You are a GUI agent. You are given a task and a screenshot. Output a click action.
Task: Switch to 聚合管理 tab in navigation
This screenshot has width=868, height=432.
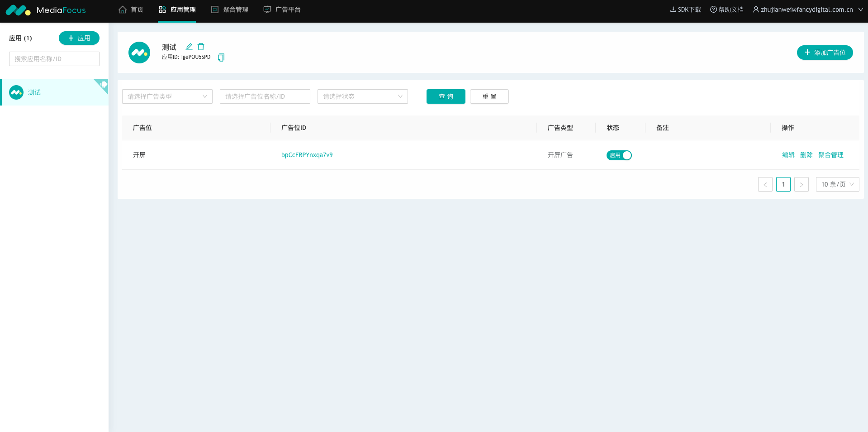(x=230, y=10)
